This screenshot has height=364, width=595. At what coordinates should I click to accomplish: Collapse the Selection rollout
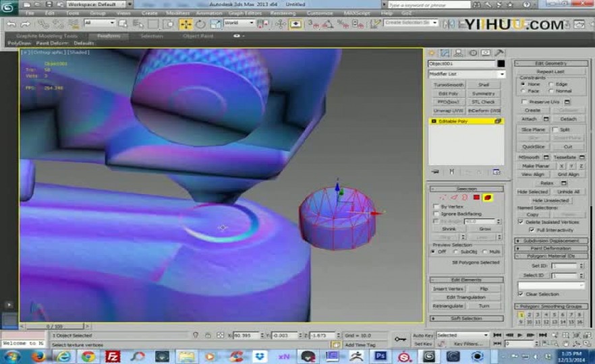[x=467, y=189]
